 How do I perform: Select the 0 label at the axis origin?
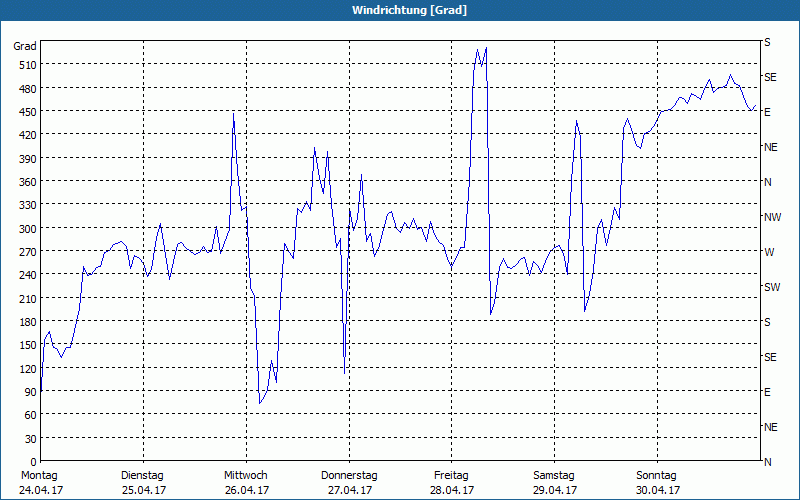pos(34,462)
